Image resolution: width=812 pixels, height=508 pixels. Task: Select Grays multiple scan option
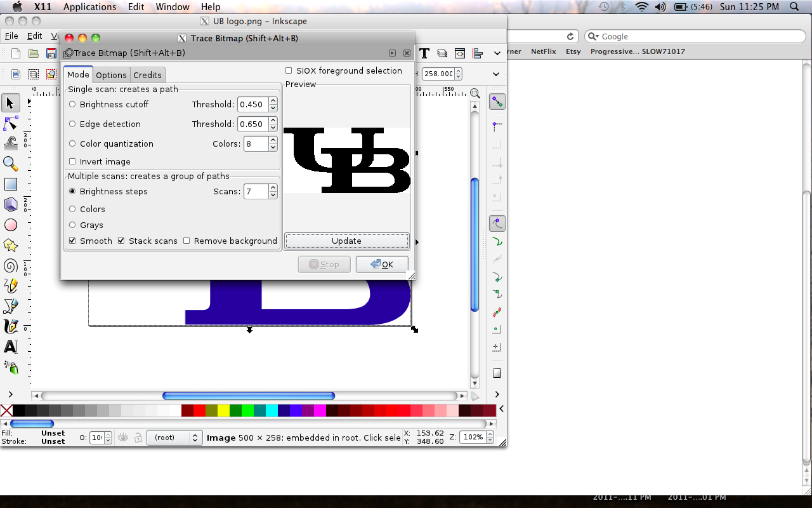[72, 225]
